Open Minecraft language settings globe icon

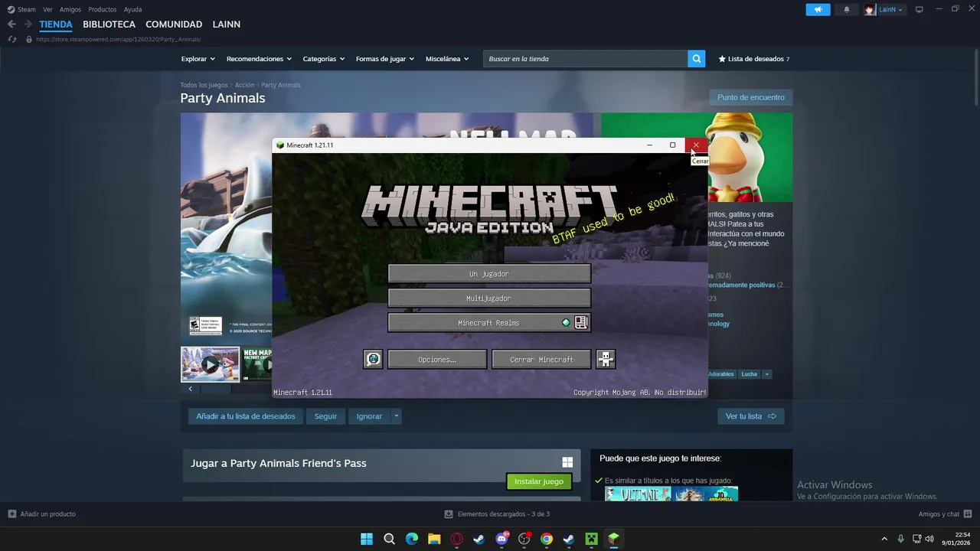tap(373, 359)
